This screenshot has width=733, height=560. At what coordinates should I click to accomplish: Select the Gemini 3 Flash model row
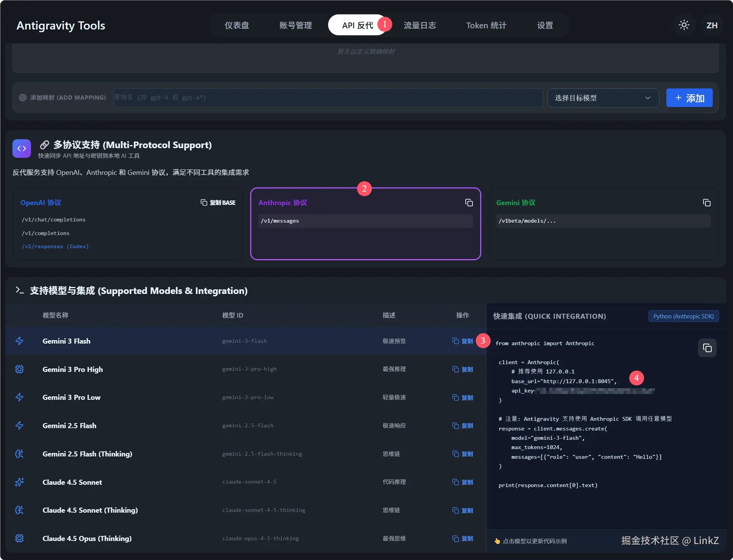(245, 341)
